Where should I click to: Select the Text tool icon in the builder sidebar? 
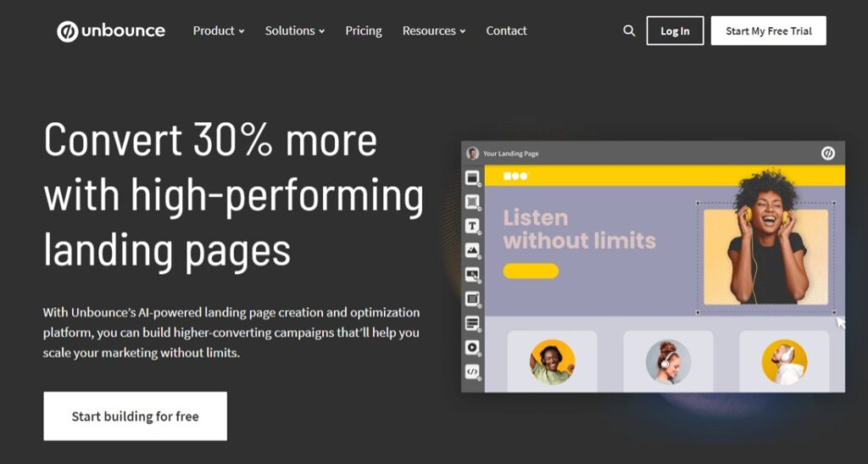click(472, 226)
